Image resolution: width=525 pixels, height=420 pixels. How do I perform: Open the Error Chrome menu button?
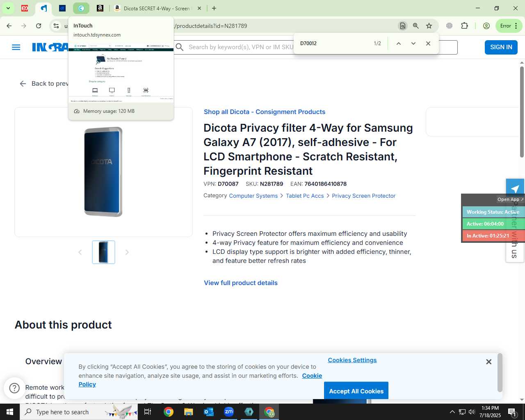509,26
